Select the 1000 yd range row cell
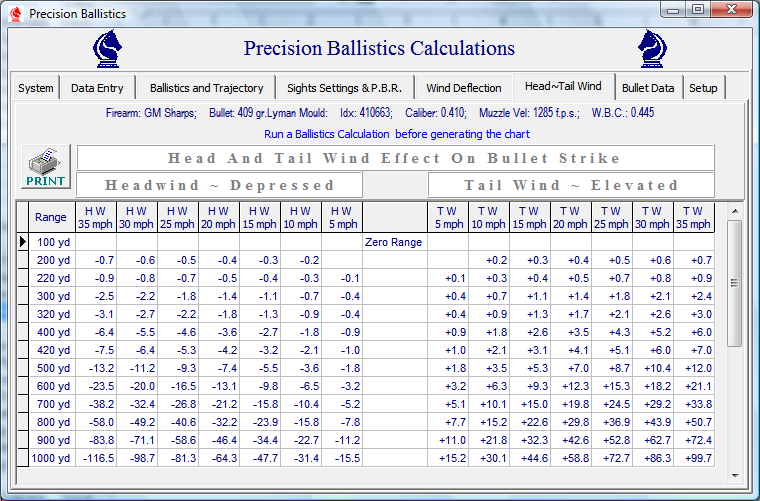Image resolution: width=760 pixels, height=501 pixels. click(53, 458)
